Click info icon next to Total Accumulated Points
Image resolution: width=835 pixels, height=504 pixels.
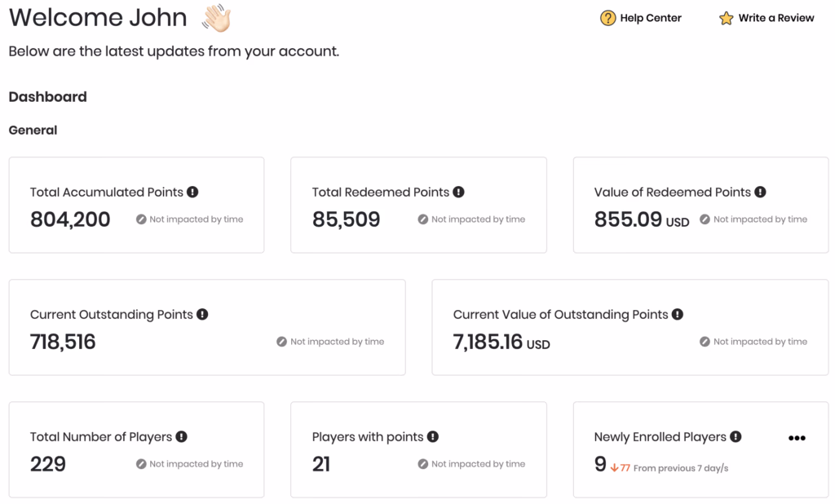pyautogui.click(x=192, y=192)
